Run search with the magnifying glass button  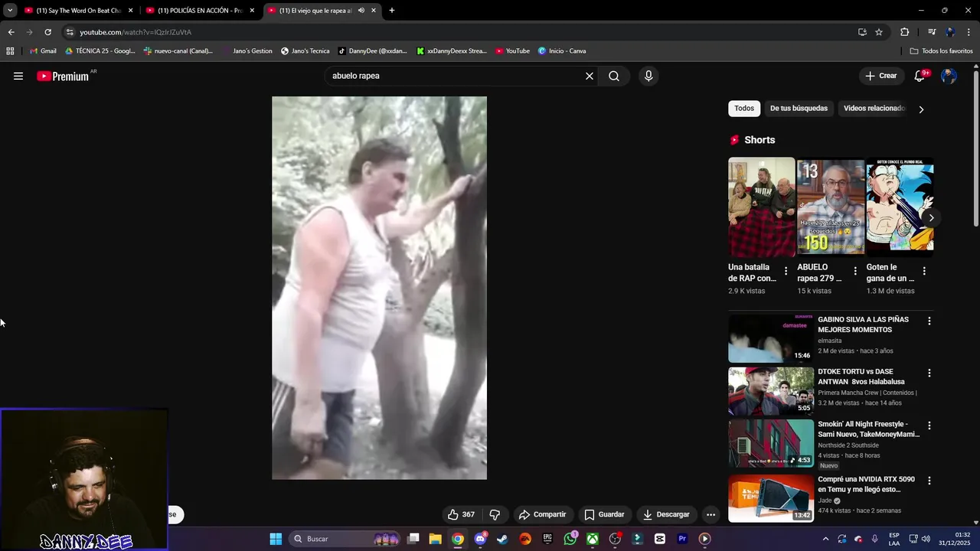(x=614, y=76)
